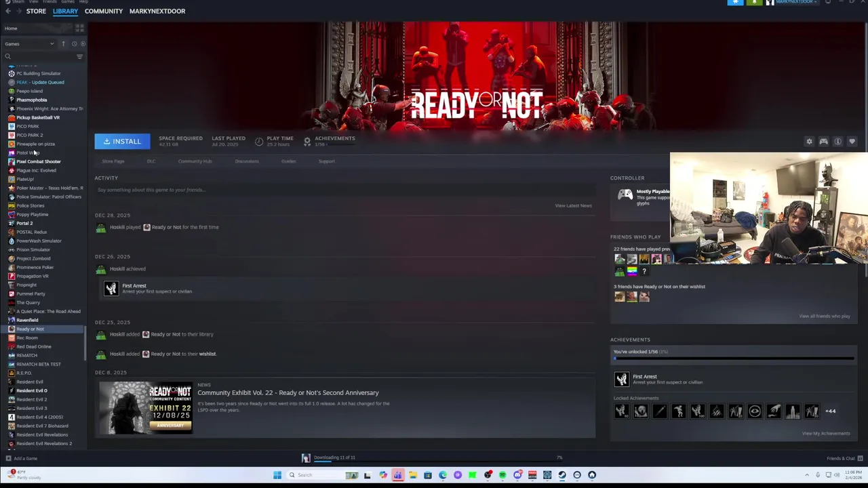Open the Steam menu in menu bar
The width and height of the screenshot is (868, 488).
pyautogui.click(x=18, y=2)
